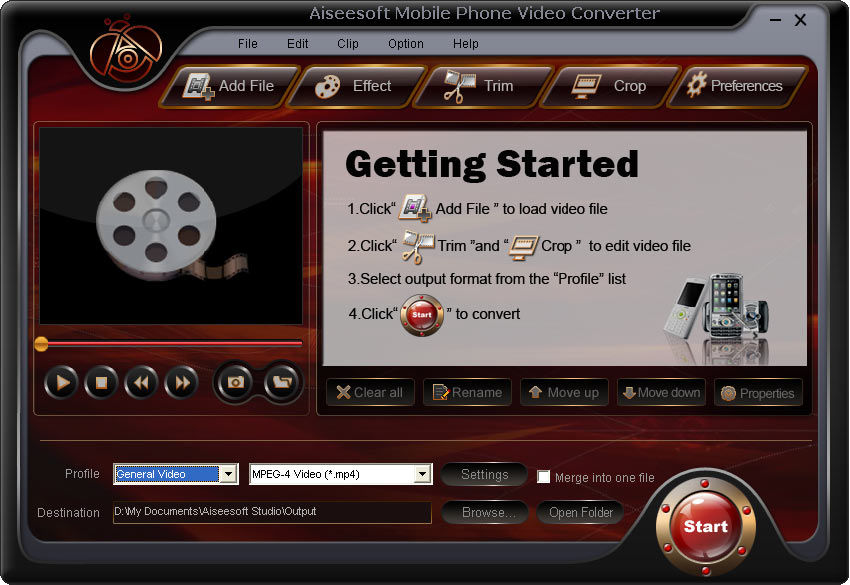This screenshot has height=585, width=850.
Task: Click the Destination path field
Action: point(272,512)
